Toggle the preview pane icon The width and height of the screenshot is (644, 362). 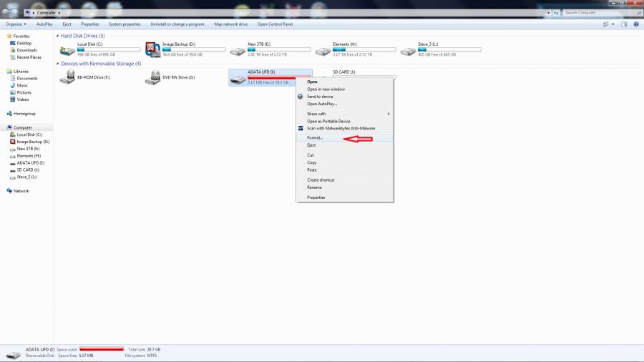(624, 24)
